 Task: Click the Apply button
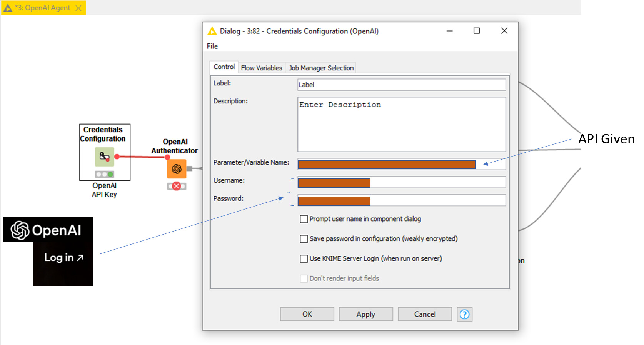point(365,314)
